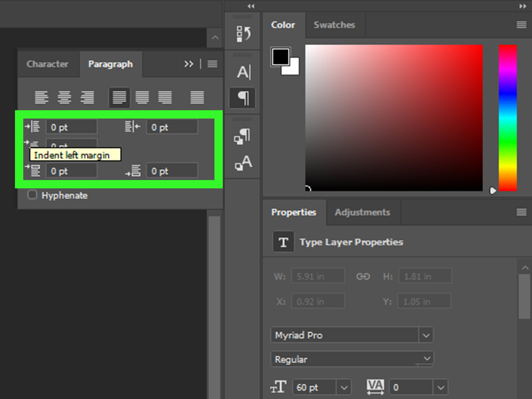Click the W width 5.91 in field
The image size is (532, 399).
pyautogui.click(x=318, y=276)
